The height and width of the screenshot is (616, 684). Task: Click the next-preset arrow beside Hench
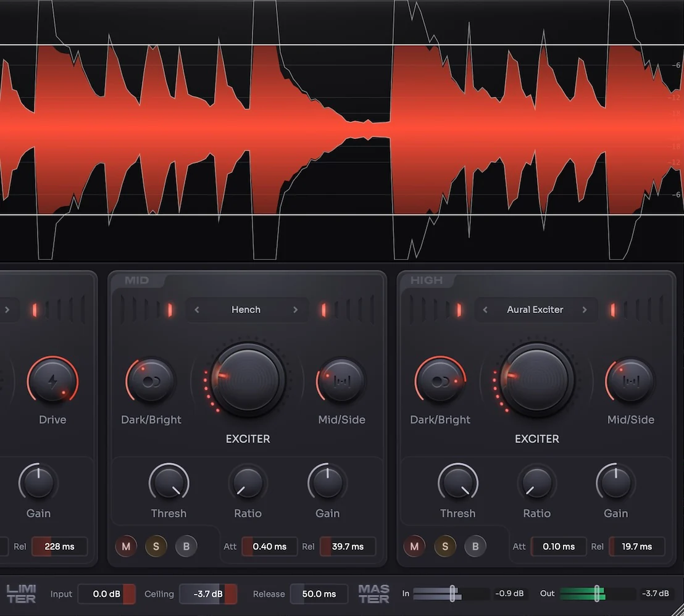click(x=295, y=309)
